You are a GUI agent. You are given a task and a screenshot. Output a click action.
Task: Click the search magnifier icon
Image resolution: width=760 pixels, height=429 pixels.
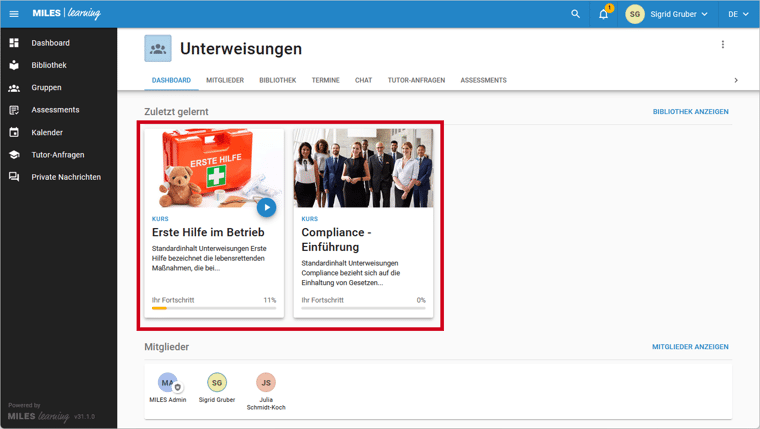(x=575, y=14)
